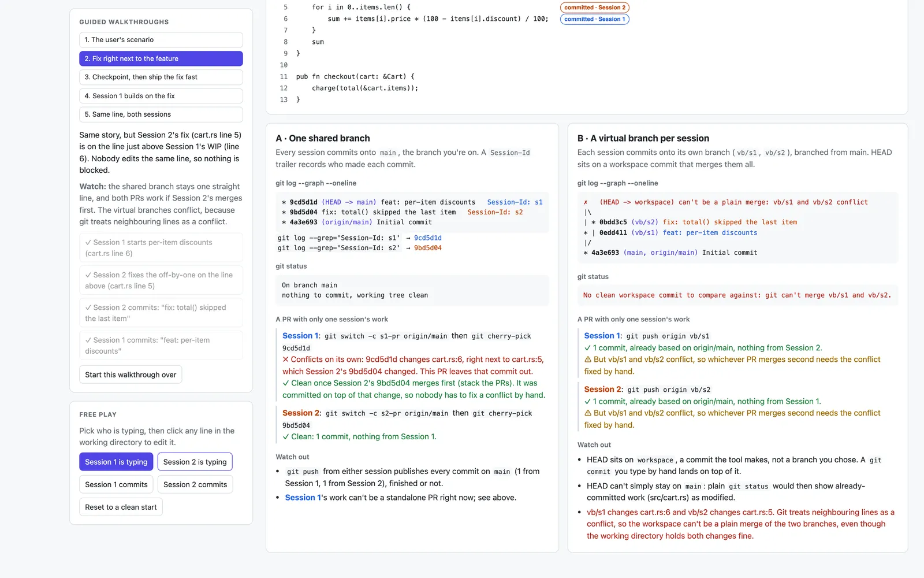Click the blue hash 9cd5d1d after the s1 grep command

pos(428,238)
